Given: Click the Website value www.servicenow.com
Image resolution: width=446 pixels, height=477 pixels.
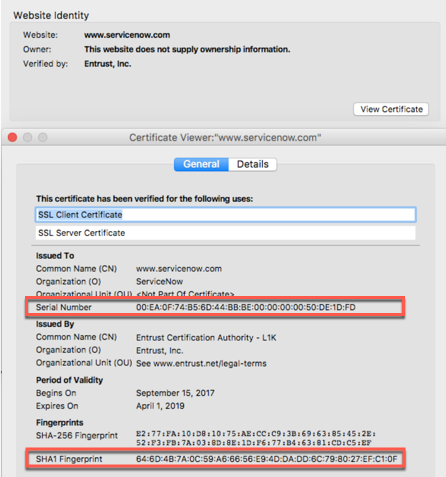Looking at the screenshot, I should click(127, 35).
